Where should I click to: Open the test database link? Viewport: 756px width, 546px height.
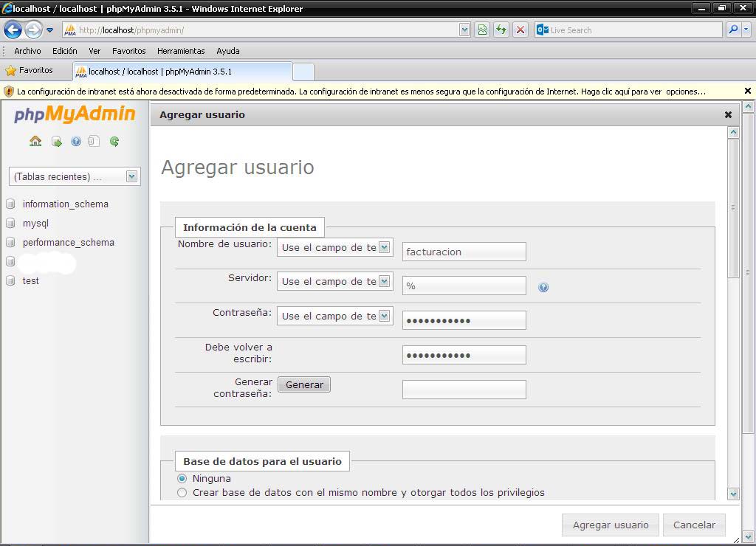[x=30, y=280]
